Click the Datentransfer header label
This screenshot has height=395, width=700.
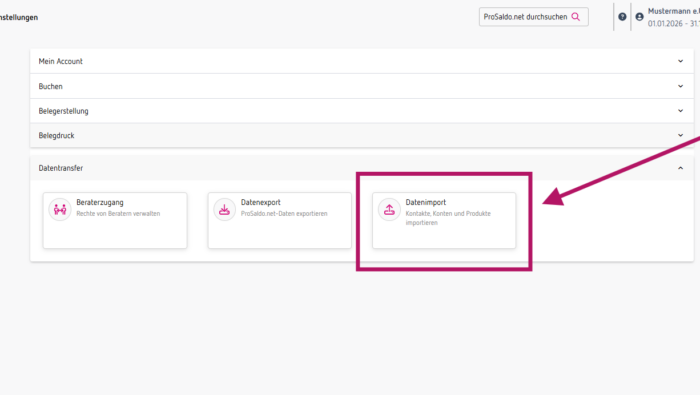(x=61, y=168)
